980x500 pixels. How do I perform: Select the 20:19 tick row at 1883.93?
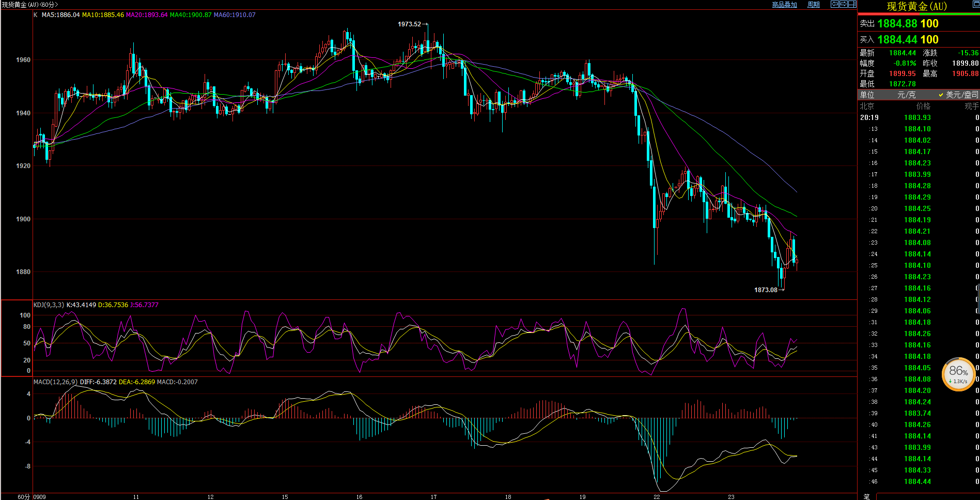[917, 118]
